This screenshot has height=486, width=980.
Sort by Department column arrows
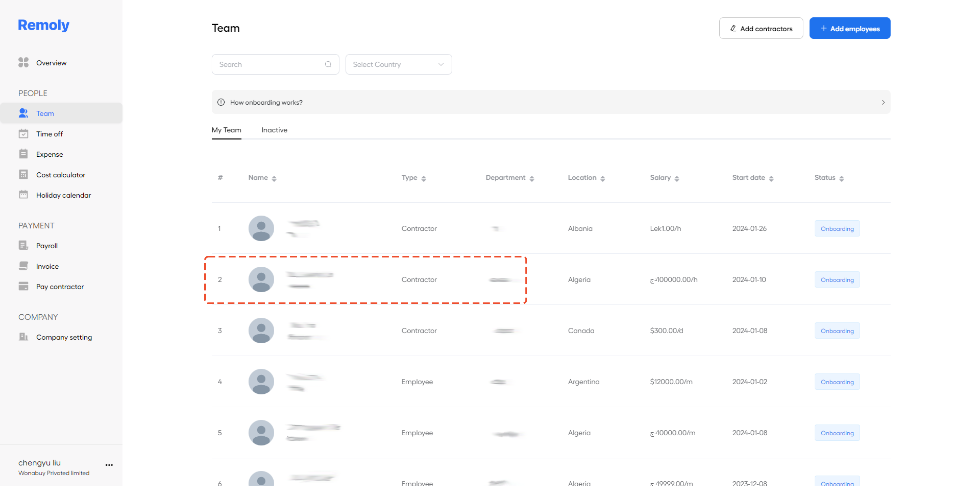(532, 178)
